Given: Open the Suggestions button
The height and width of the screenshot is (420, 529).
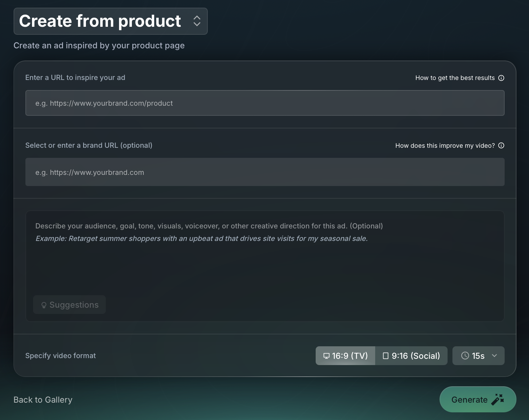Looking at the screenshot, I should [69, 305].
